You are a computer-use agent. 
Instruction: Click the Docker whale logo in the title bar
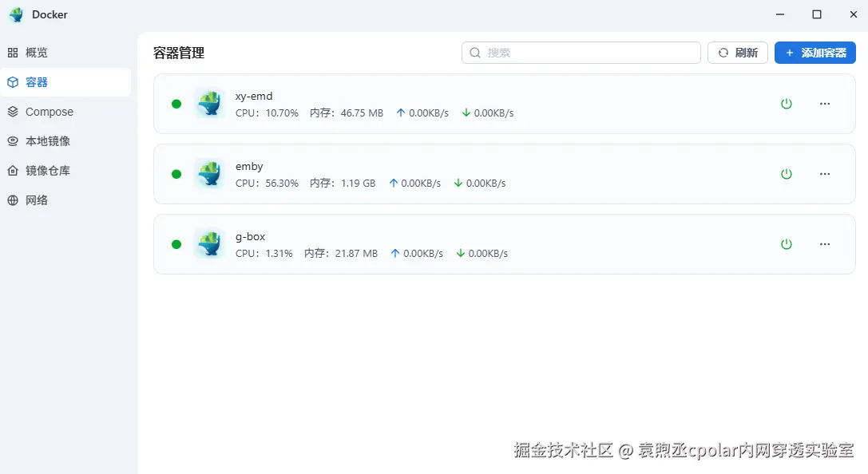click(17, 15)
